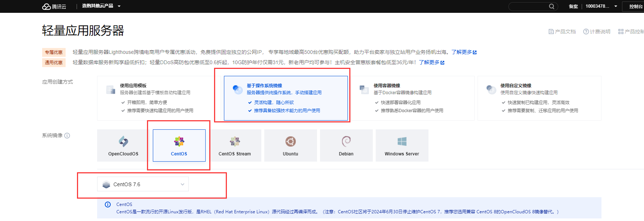Click the Tencent Cloud logo
644x221 pixels.
(x=54, y=7)
